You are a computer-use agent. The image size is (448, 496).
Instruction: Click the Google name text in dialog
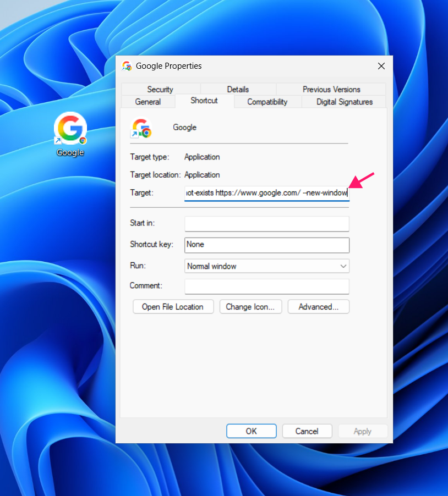(x=184, y=128)
